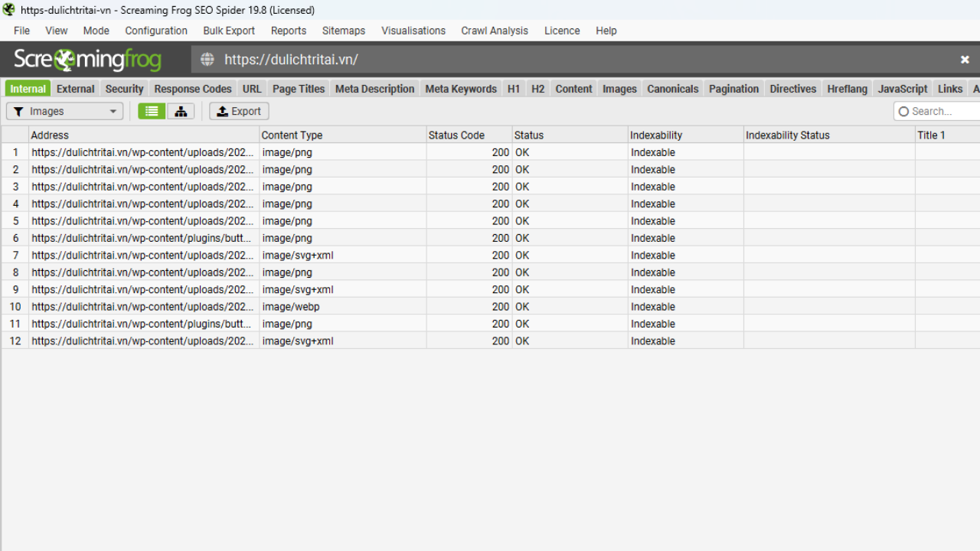Viewport: 980px width, 551px height.
Task: Switch to tree structure view icon
Action: coord(181,112)
